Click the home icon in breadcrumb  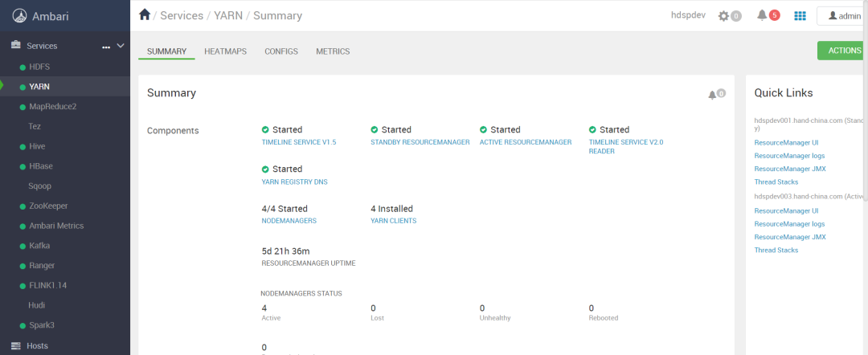[145, 14]
